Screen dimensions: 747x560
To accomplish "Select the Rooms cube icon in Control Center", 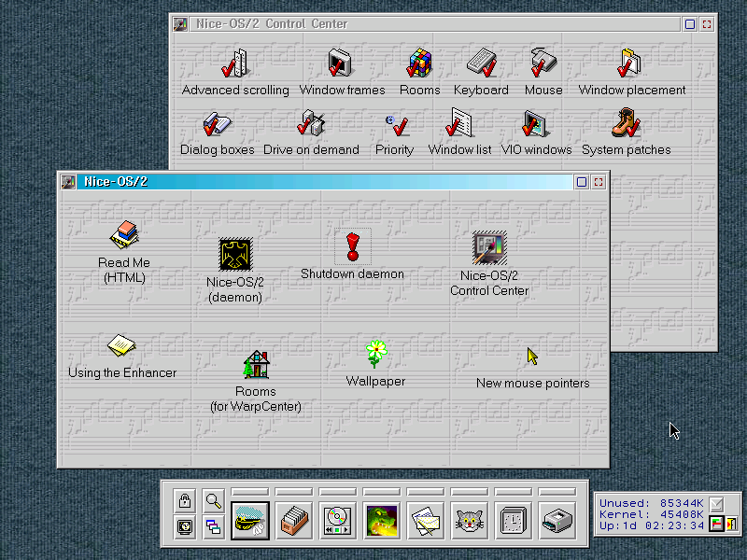I will [x=419, y=63].
